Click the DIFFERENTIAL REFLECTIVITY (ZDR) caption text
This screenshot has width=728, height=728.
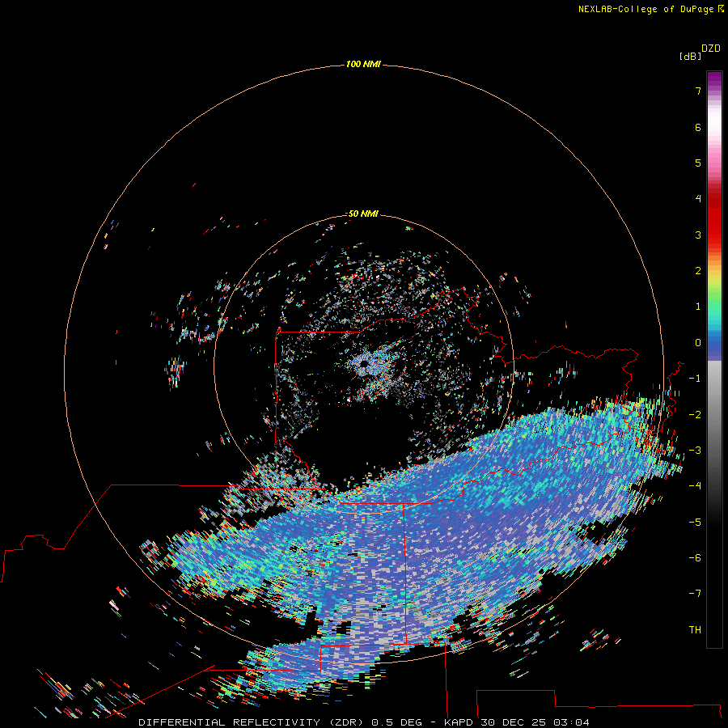(252, 722)
